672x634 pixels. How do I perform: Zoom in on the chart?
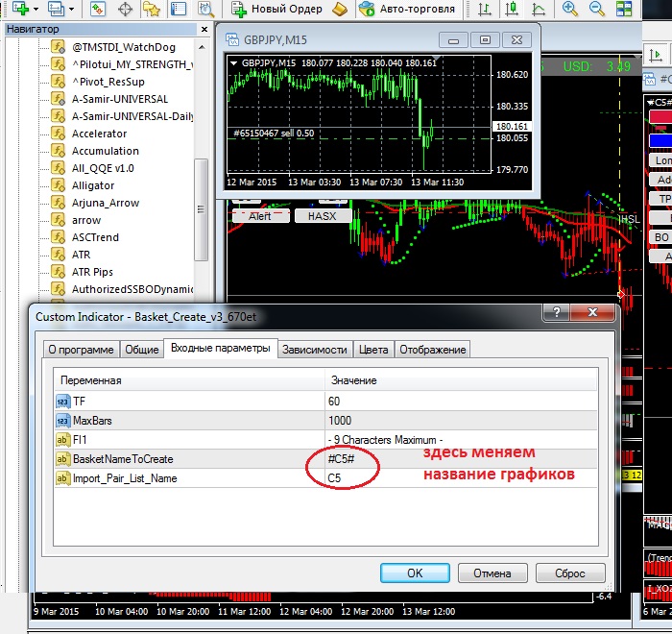coord(569,9)
